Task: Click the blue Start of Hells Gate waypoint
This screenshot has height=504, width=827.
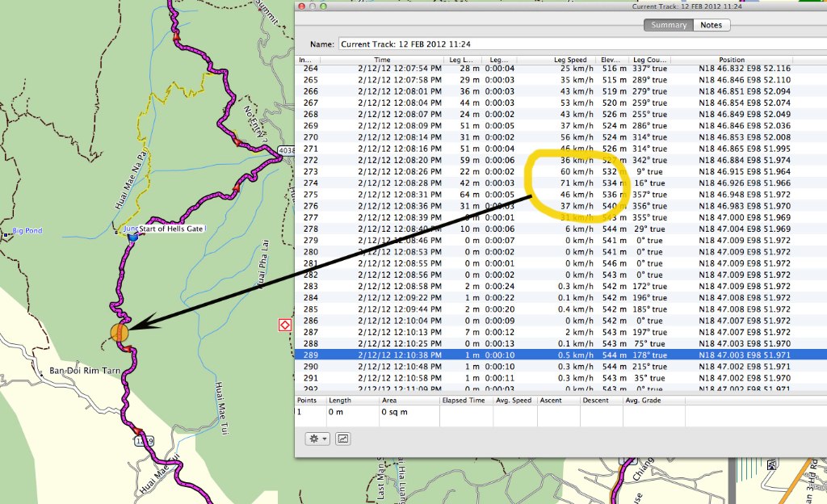Action: coord(132,238)
